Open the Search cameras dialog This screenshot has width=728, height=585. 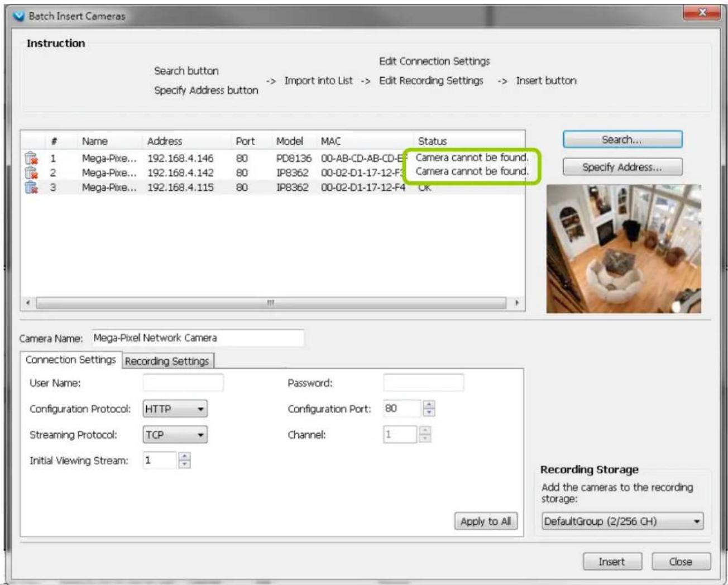click(x=622, y=140)
